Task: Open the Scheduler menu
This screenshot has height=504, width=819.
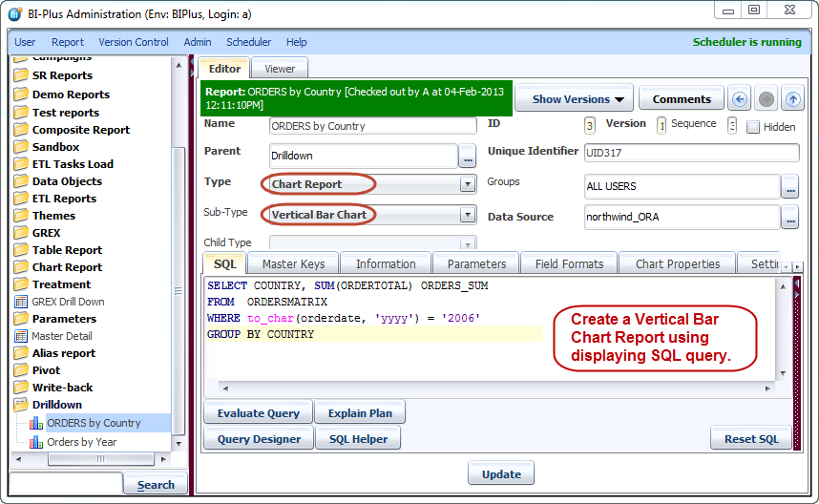Action: 248,42
